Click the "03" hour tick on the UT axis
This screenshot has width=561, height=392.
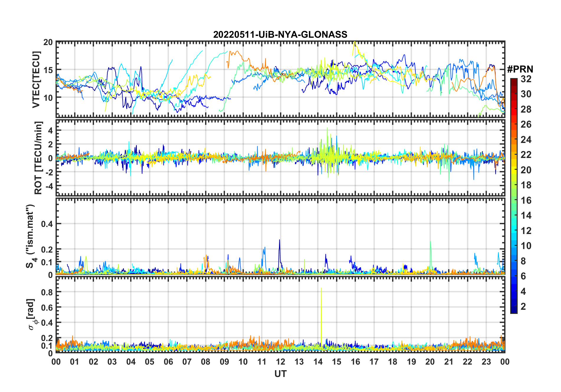(112, 362)
